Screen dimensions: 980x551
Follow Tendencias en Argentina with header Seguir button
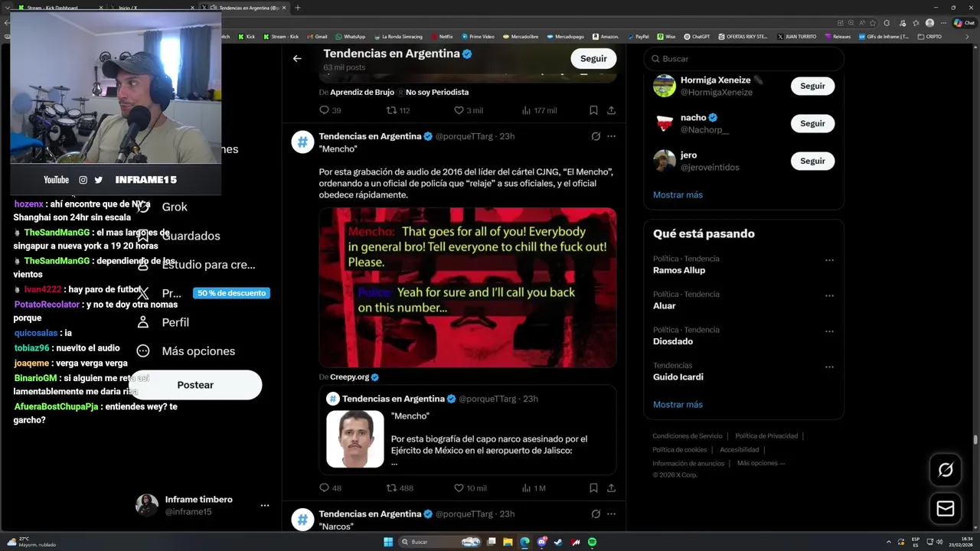point(593,58)
